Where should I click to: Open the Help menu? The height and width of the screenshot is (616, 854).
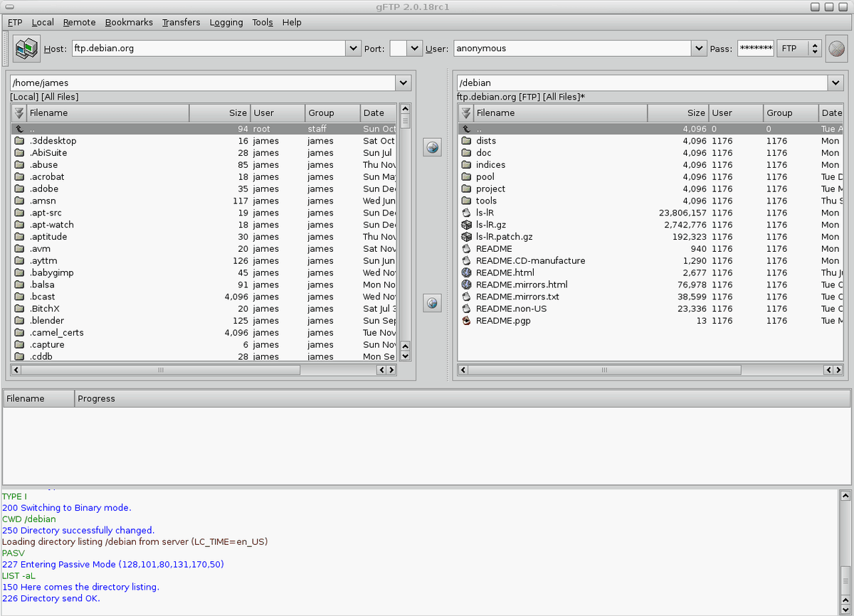click(x=292, y=22)
